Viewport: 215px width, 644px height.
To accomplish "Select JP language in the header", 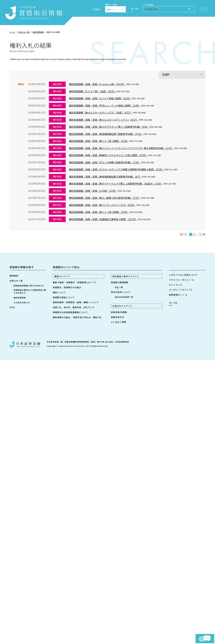I will tap(132, 9).
